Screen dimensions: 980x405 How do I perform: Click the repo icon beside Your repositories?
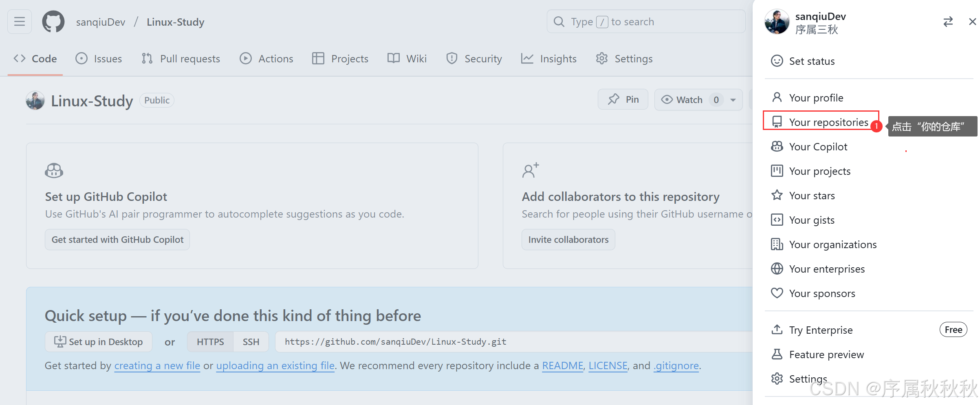pyautogui.click(x=777, y=122)
